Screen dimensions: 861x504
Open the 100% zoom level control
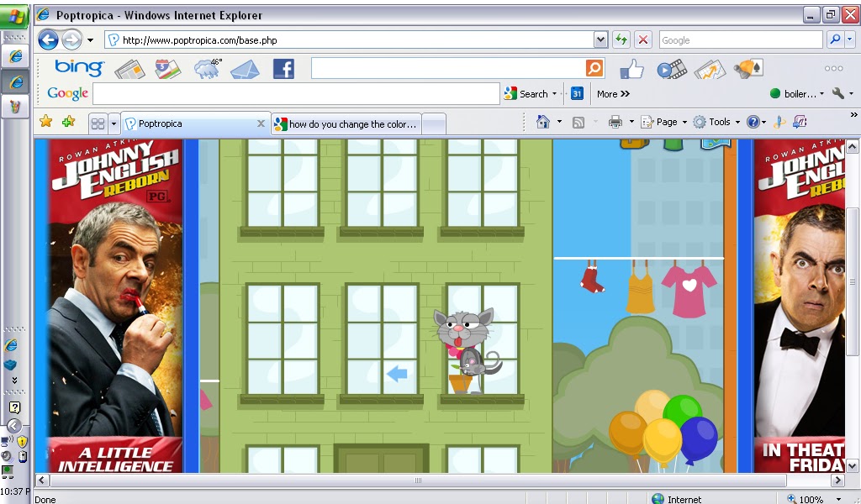point(814,498)
